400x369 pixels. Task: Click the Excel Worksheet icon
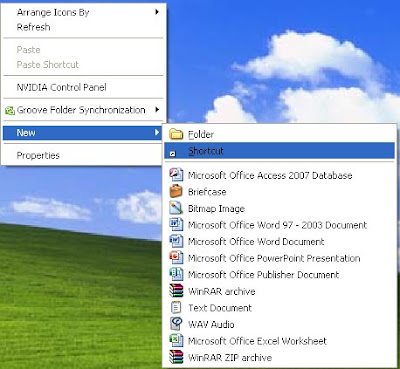(x=176, y=340)
